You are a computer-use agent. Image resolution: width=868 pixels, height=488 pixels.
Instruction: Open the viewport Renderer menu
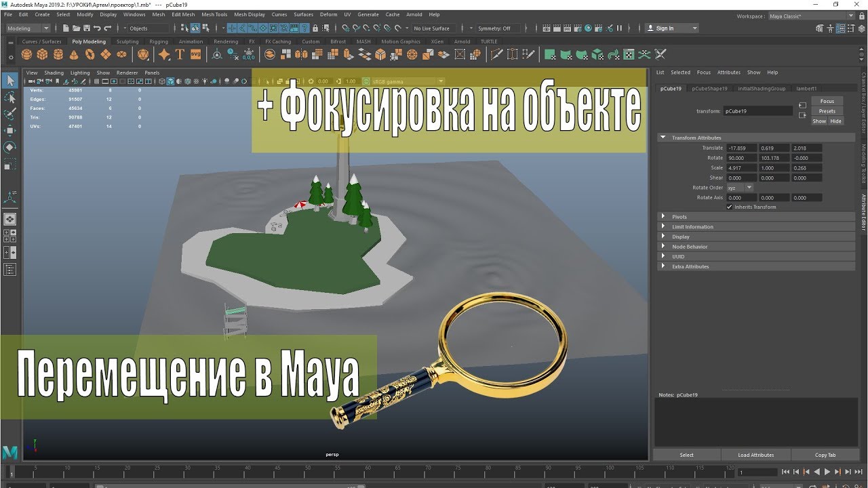point(127,73)
